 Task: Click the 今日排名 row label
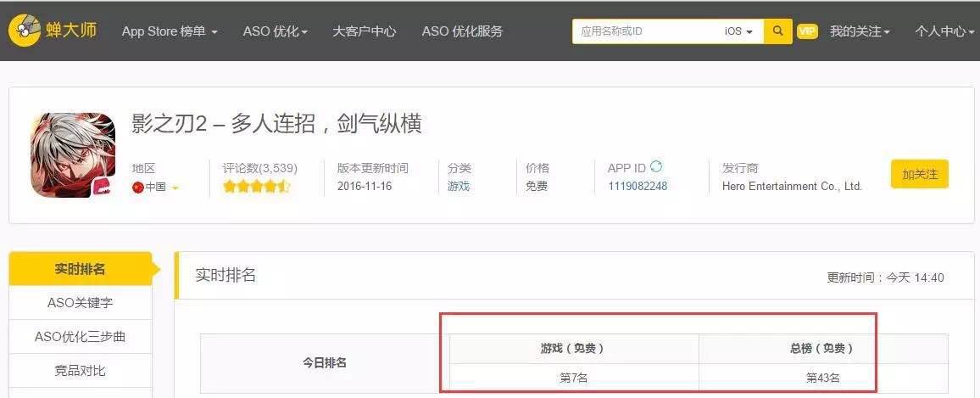(325, 363)
